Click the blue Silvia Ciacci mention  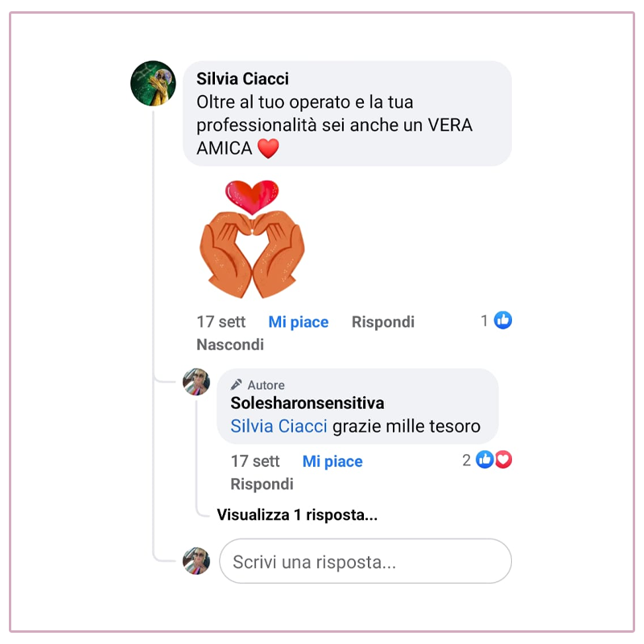(x=279, y=427)
